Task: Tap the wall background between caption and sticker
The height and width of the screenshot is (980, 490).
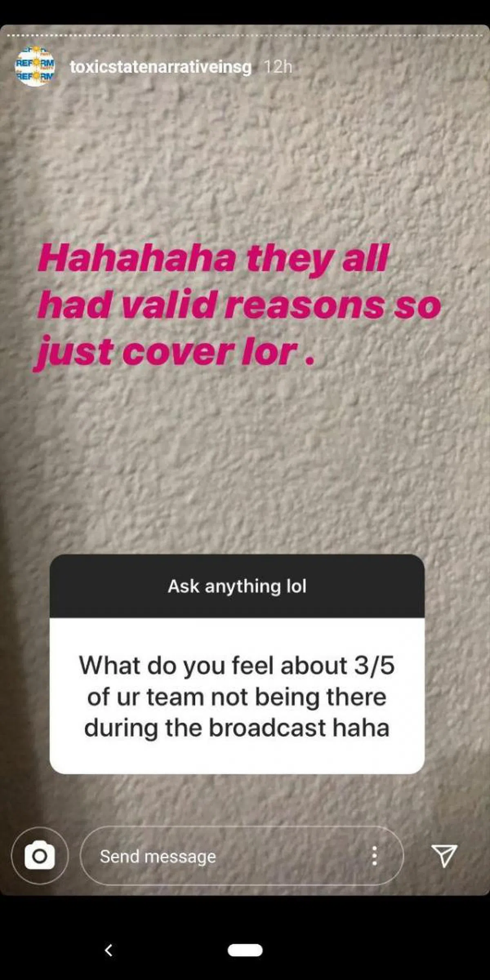Action: pos(245,461)
